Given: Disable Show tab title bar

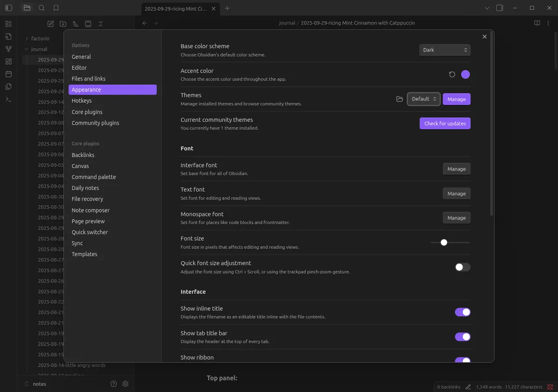Looking at the screenshot, I should (463, 337).
